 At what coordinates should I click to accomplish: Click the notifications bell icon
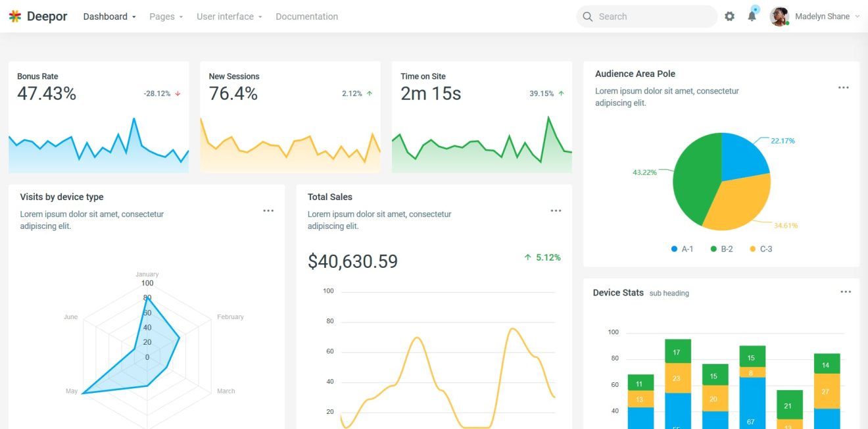pyautogui.click(x=752, y=16)
